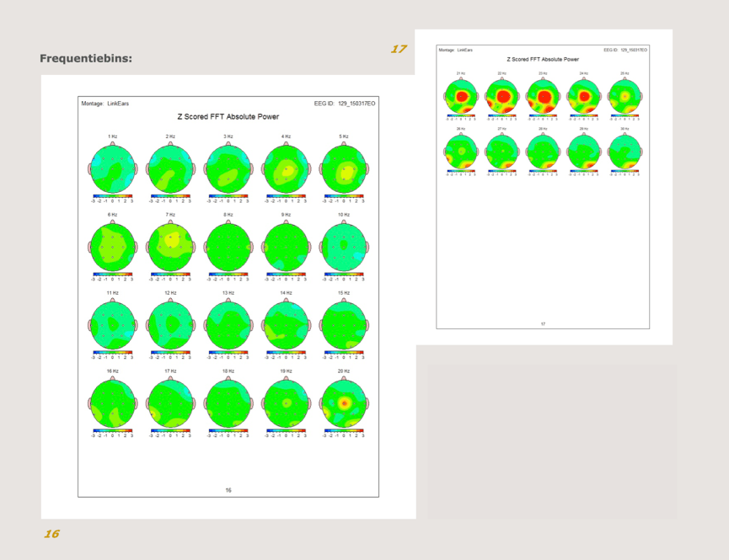The height and width of the screenshot is (560, 729).
Task: Click the "20 Hz" label
Action: pos(344,371)
